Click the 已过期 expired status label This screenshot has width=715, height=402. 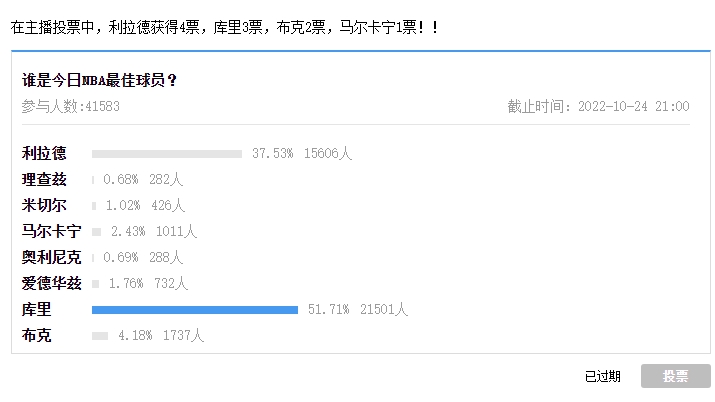(602, 376)
